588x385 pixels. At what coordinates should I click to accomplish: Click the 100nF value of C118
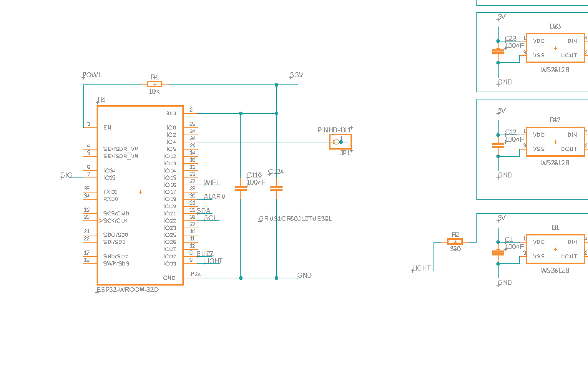(x=256, y=182)
